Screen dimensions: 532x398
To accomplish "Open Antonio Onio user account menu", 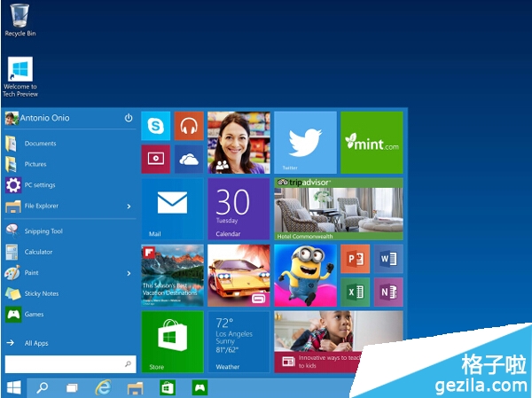I will tap(37, 118).
